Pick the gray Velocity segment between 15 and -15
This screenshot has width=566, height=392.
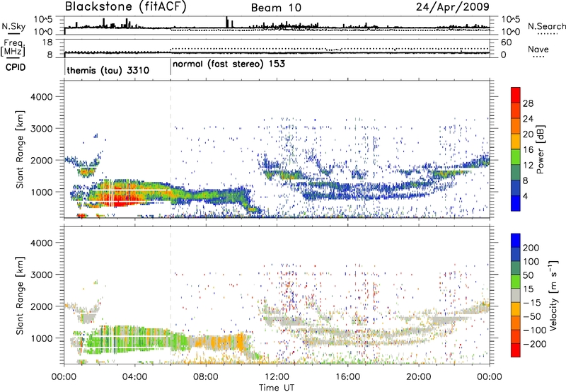(516, 295)
